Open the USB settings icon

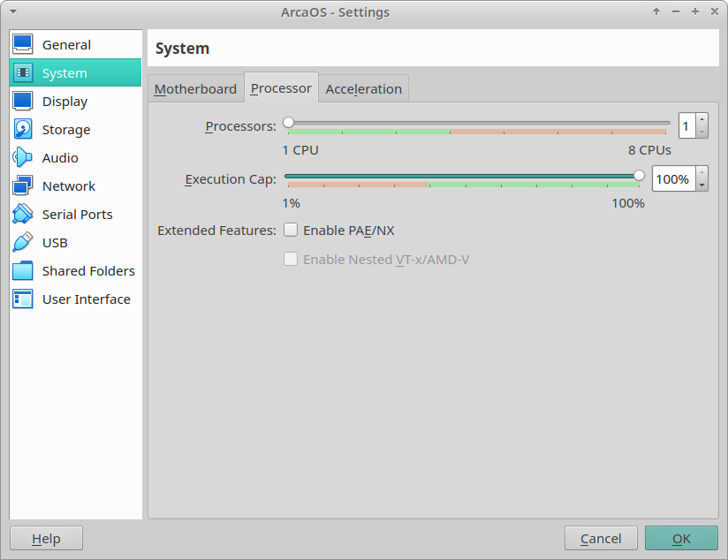[23, 243]
